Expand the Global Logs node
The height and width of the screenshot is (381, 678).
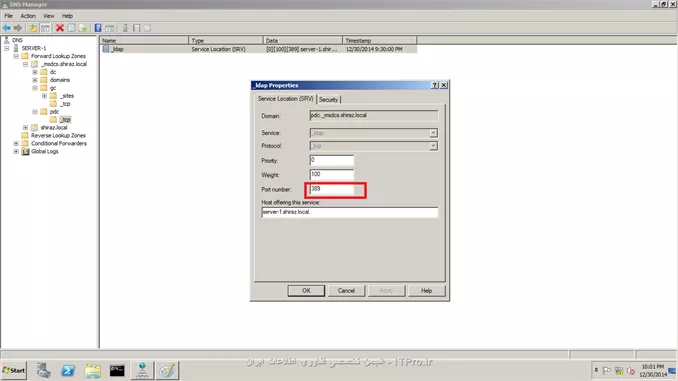[x=16, y=151]
